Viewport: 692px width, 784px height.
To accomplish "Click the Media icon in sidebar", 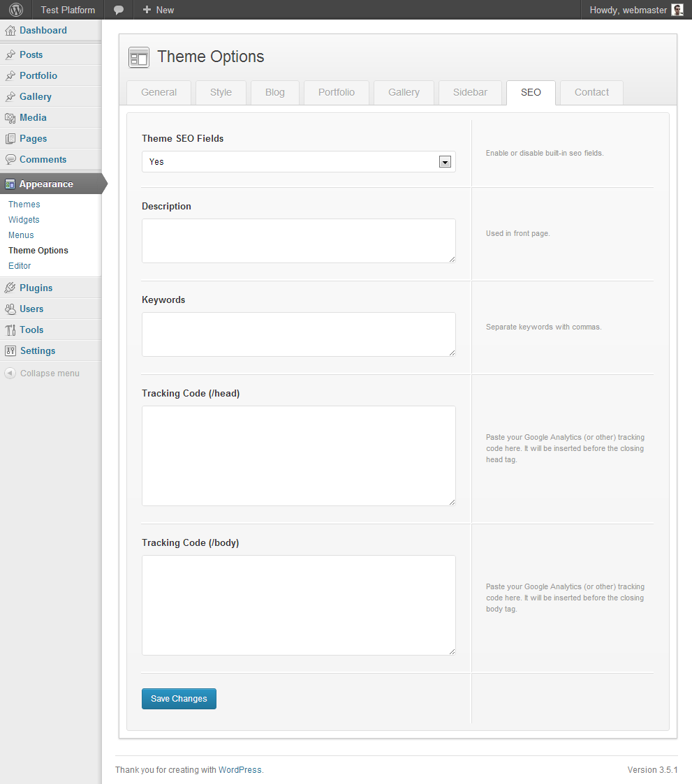I will tap(10, 118).
